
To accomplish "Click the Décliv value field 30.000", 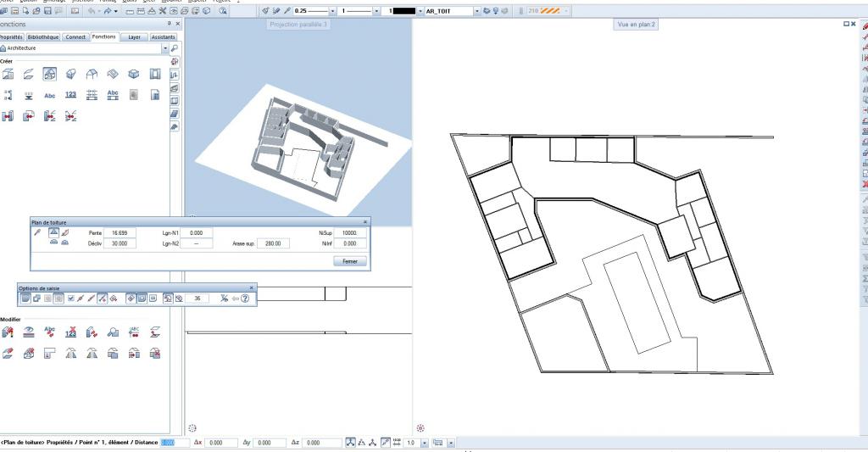I will pos(120,243).
